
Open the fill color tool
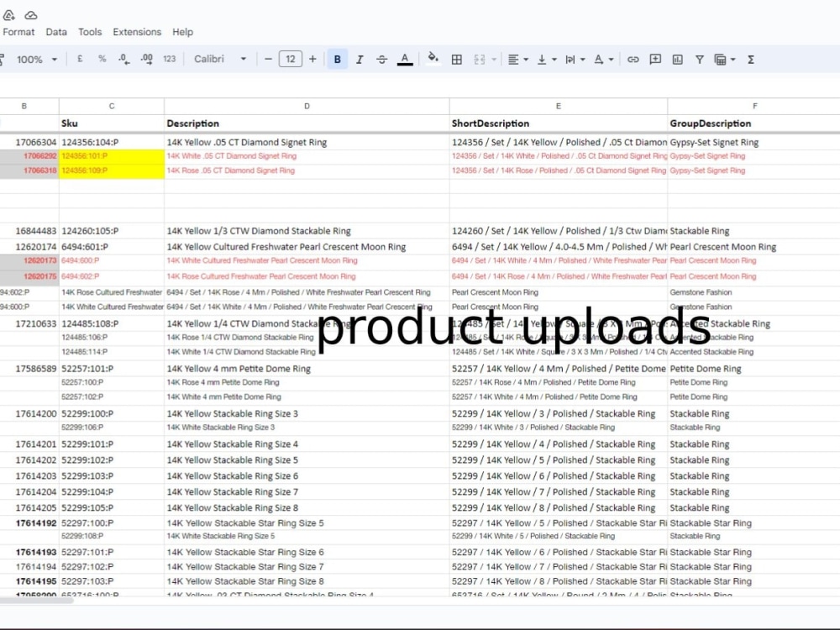[433, 60]
